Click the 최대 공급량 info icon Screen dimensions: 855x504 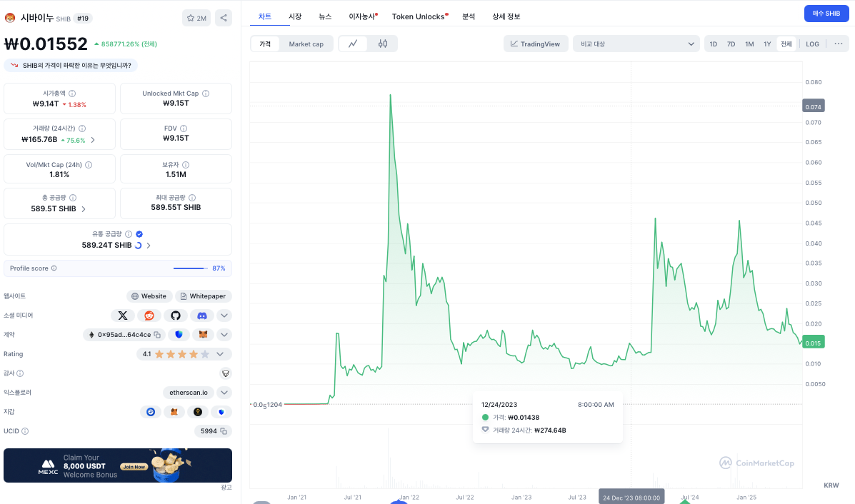click(192, 198)
